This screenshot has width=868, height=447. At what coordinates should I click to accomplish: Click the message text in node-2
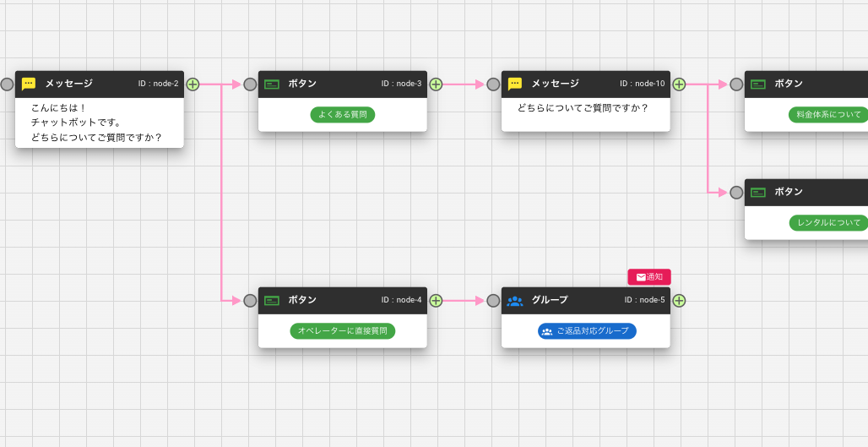96,123
